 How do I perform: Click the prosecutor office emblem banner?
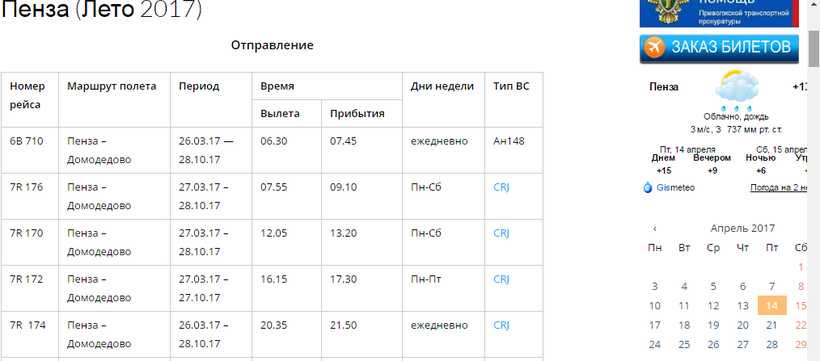(x=719, y=14)
